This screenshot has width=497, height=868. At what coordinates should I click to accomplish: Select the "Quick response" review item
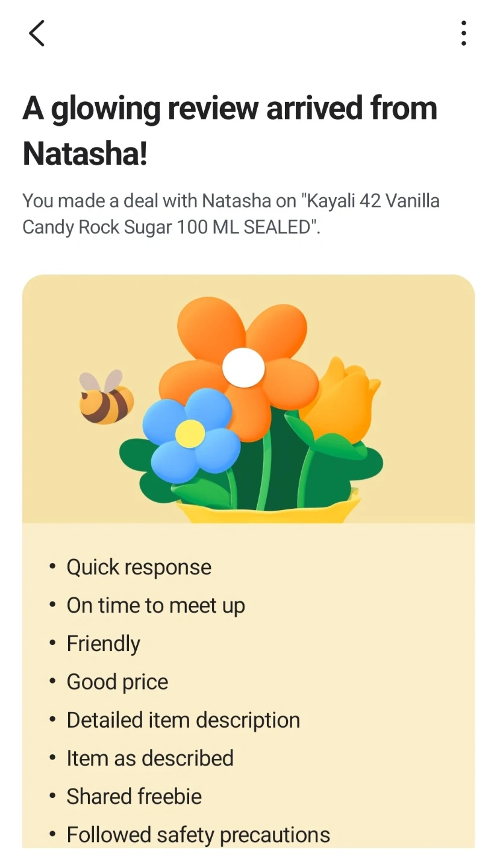coord(139,567)
